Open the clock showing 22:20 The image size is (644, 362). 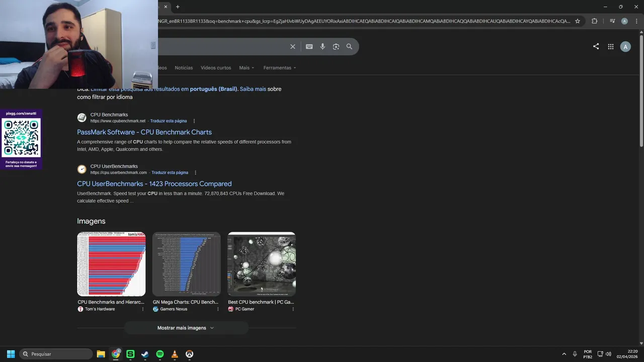pos(627,354)
